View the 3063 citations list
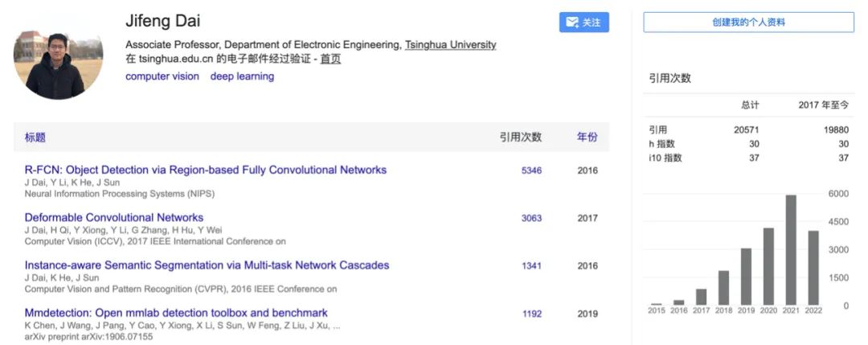 pyautogui.click(x=531, y=218)
